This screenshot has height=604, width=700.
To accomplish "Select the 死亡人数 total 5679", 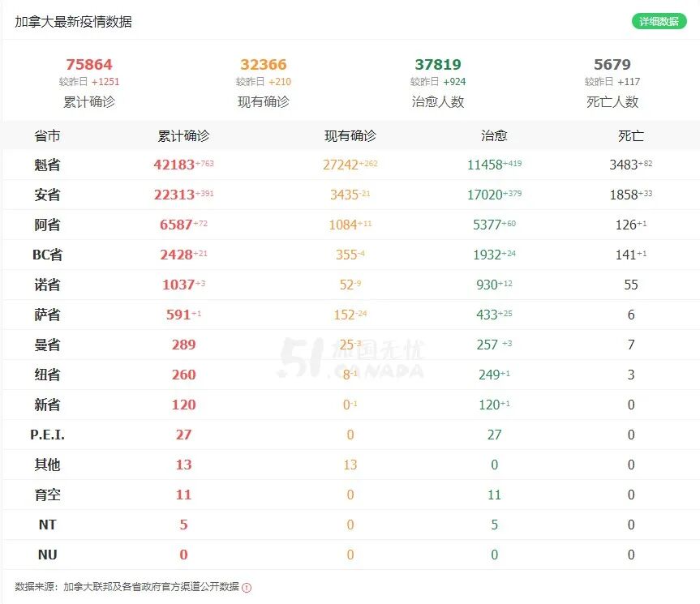I will 612,65.
